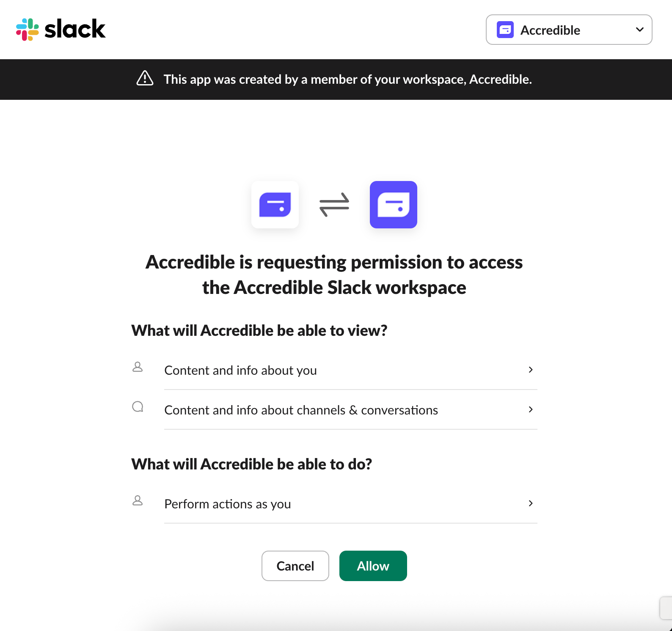Select the "Perform actions as you" label
Viewport: 672px width, 631px height.
pyautogui.click(x=227, y=504)
